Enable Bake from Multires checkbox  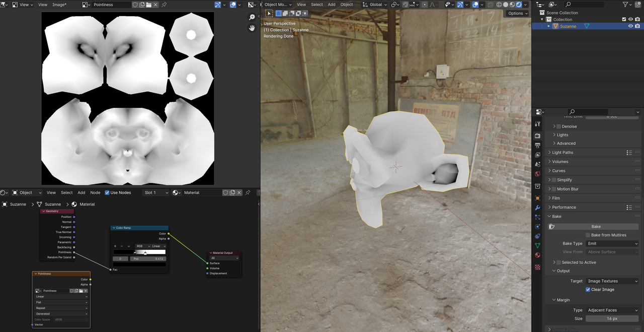pyautogui.click(x=588, y=235)
